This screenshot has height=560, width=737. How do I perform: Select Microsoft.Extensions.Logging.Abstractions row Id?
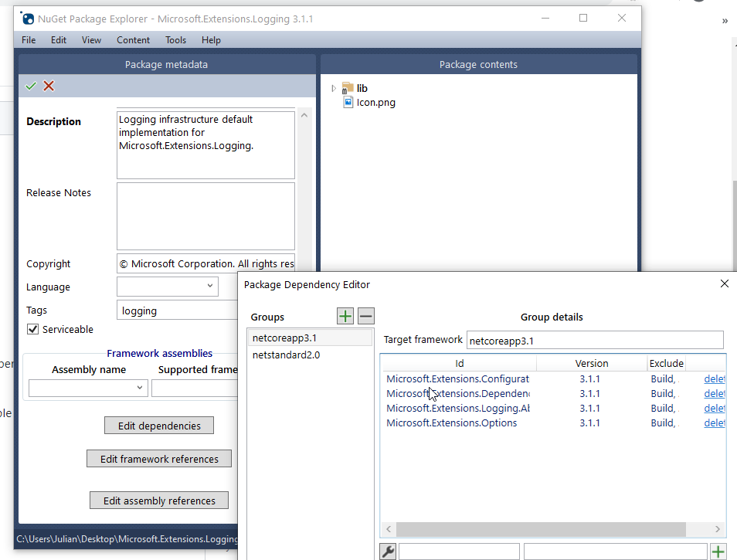(x=458, y=409)
